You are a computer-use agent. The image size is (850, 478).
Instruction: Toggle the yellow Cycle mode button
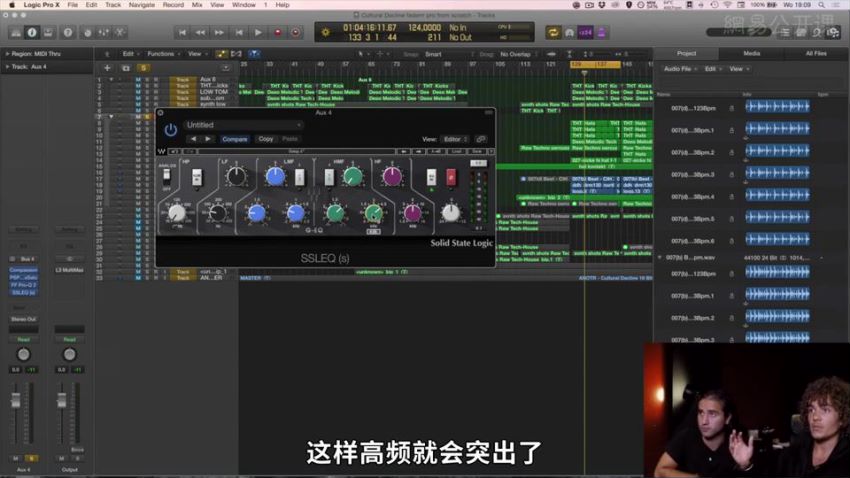pyautogui.click(x=553, y=33)
